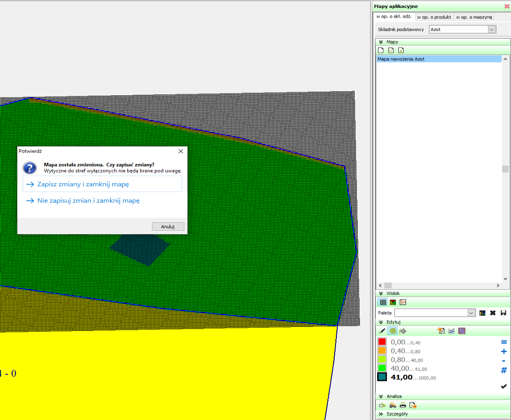Select the lime 0,80 range swatch
Image resolution: width=511 pixels, height=420 pixels.
(x=382, y=359)
